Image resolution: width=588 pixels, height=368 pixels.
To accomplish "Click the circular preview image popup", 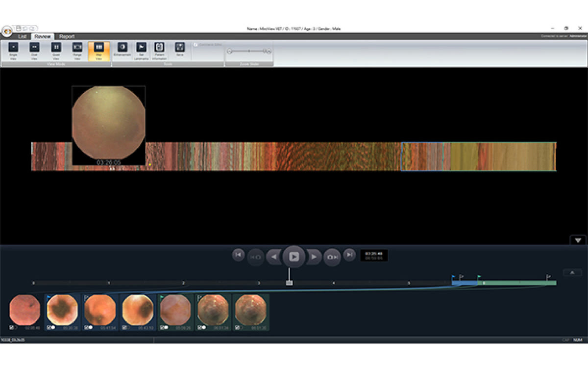I will coord(109,123).
